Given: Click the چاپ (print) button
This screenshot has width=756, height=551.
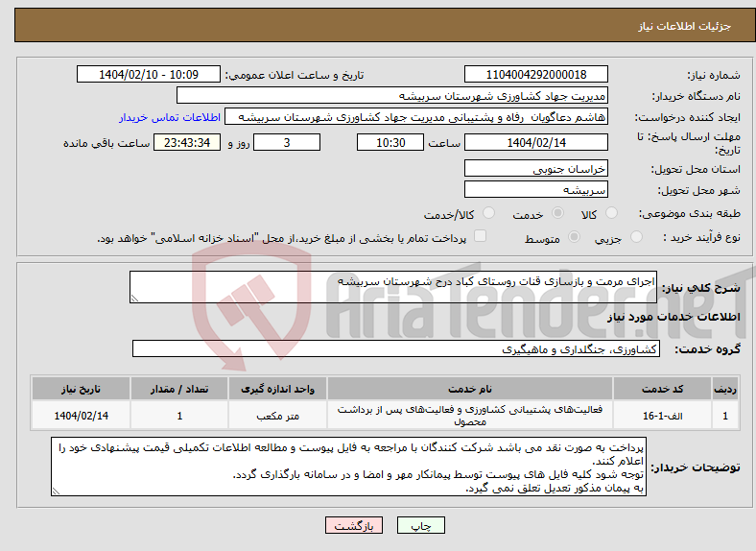Looking at the screenshot, I should point(420,525).
